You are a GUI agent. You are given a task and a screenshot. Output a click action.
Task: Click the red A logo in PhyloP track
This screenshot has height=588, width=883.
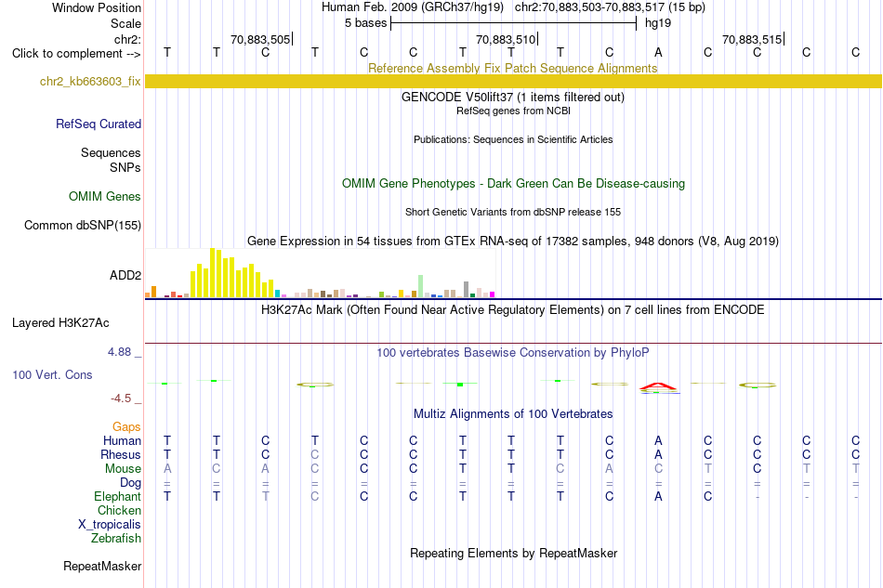click(658, 386)
